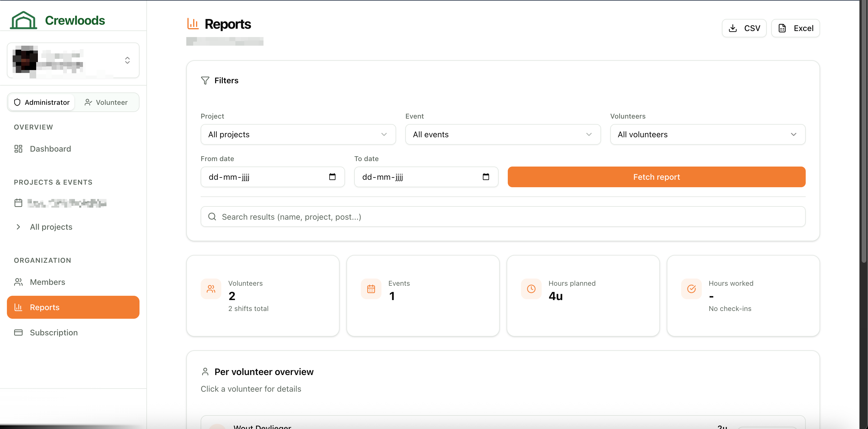Switch to Volunteer role

click(x=106, y=103)
